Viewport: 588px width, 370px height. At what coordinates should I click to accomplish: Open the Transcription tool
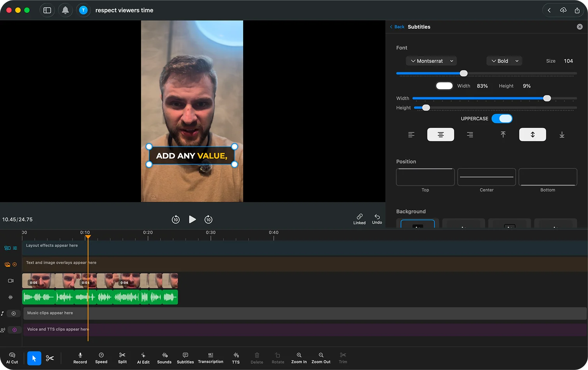tap(210, 358)
